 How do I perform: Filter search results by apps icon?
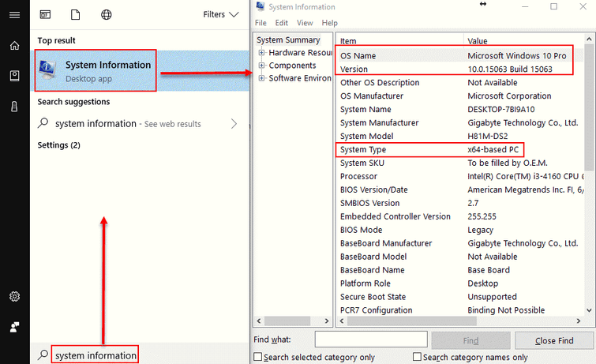point(45,14)
